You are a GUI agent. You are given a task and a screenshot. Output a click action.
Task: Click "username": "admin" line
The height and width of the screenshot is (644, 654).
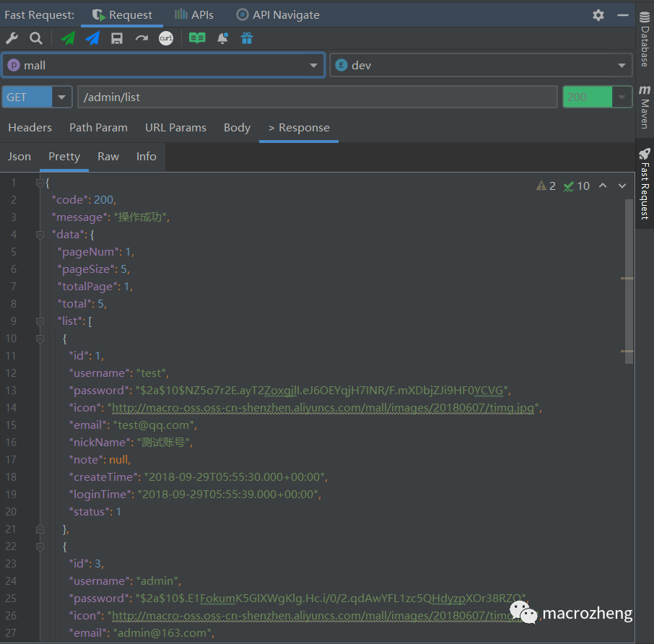125,581
